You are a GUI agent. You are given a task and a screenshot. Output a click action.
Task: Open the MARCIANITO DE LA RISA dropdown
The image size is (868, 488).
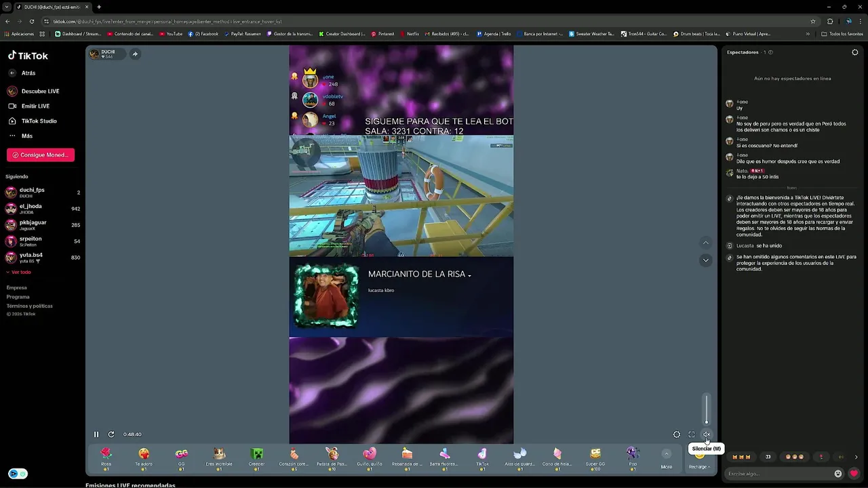pyautogui.click(x=469, y=275)
